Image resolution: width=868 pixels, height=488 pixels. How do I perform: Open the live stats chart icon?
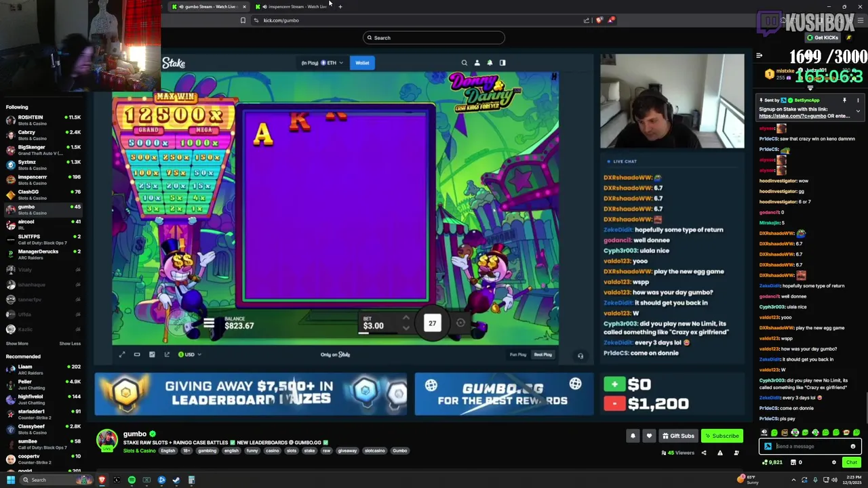(x=152, y=354)
